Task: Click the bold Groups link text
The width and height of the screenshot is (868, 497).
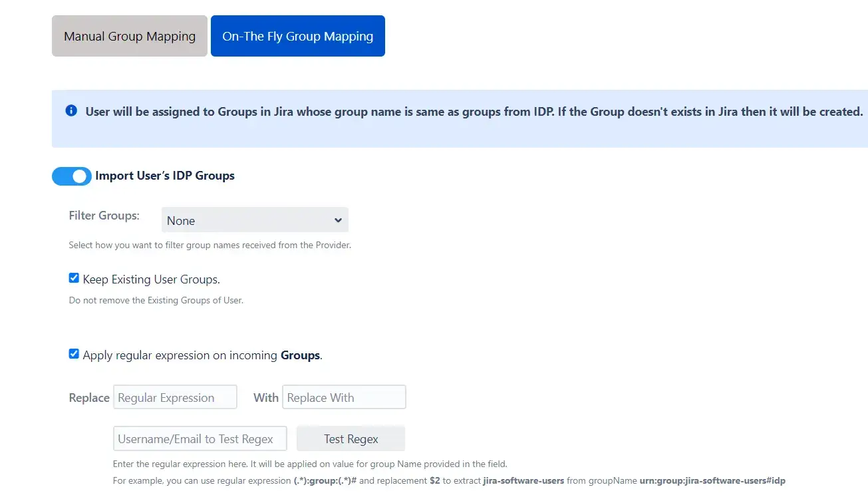Action: pyautogui.click(x=300, y=355)
